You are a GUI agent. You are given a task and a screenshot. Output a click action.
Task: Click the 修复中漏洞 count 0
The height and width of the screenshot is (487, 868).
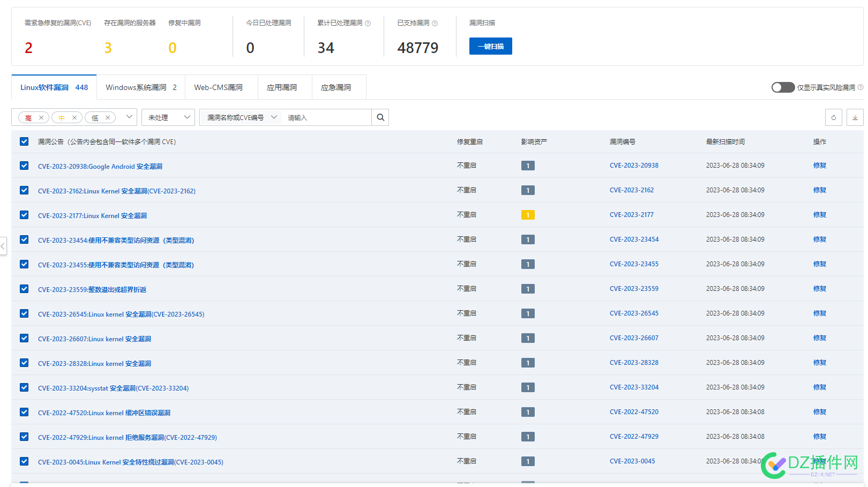click(172, 48)
